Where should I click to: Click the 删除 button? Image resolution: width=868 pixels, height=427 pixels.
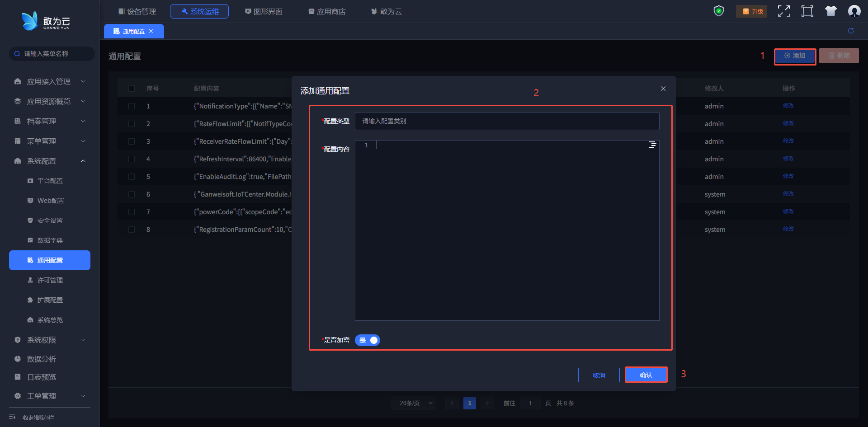click(839, 56)
